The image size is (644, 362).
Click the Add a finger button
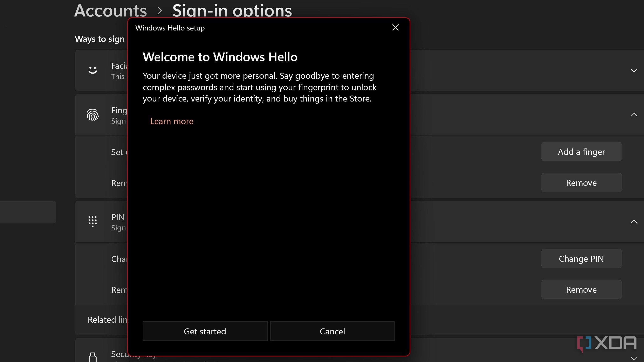[581, 152]
